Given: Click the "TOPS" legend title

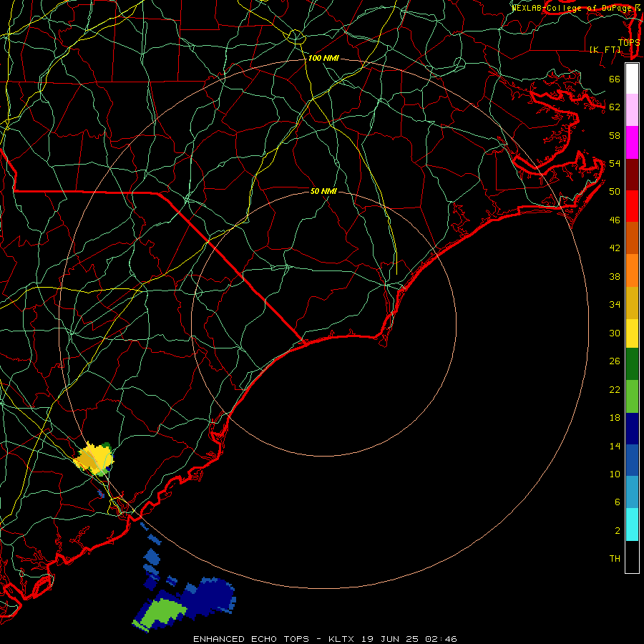Looking at the screenshot, I should pos(629,42).
